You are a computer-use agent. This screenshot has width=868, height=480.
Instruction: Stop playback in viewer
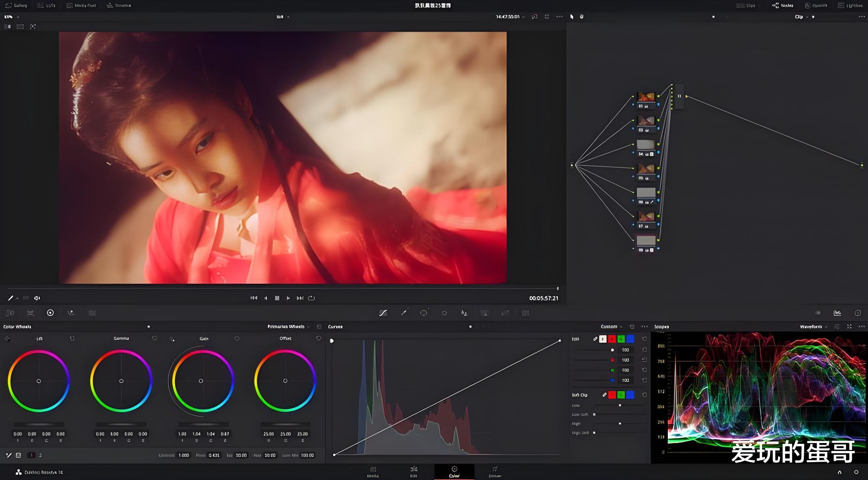click(x=277, y=298)
